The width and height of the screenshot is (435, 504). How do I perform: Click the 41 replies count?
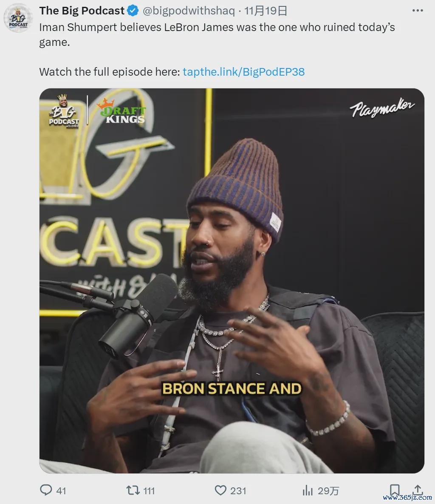pos(61,491)
